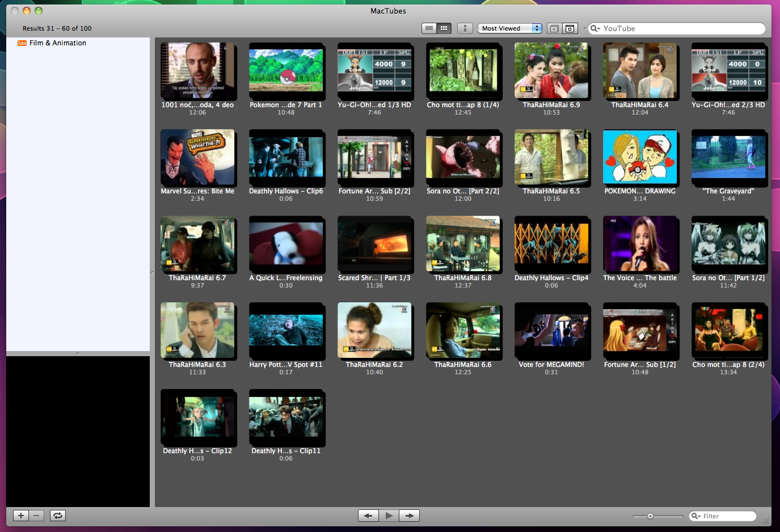Go to next results page
Screen dimensions: 780x532
(410, 516)
